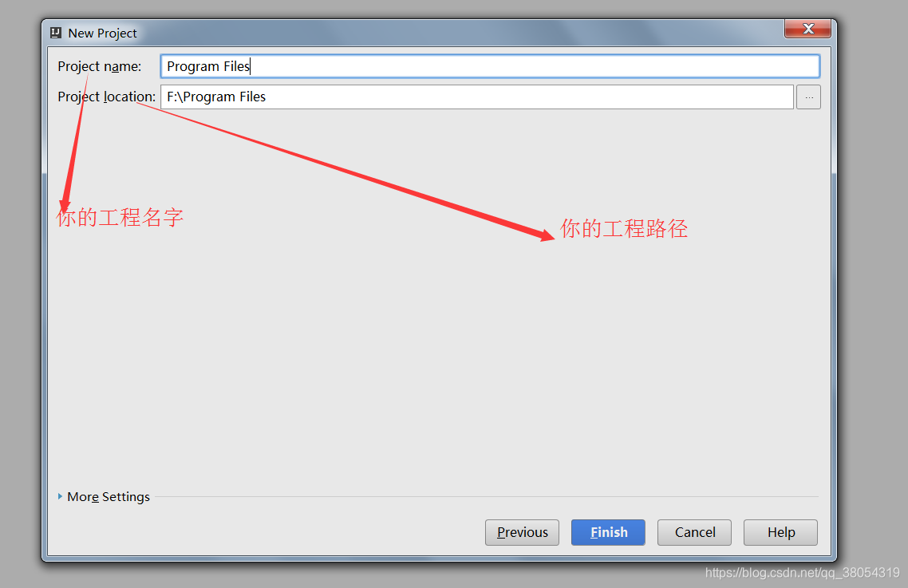The width and height of the screenshot is (908, 588).
Task: Open the blog.csdn.net watermark URL
Action: pyautogui.click(x=802, y=572)
